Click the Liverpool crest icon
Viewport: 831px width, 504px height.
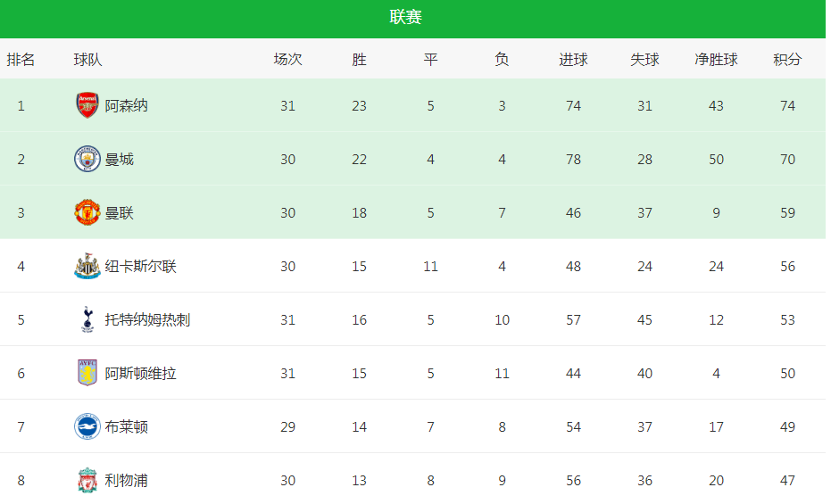[87, 480]
